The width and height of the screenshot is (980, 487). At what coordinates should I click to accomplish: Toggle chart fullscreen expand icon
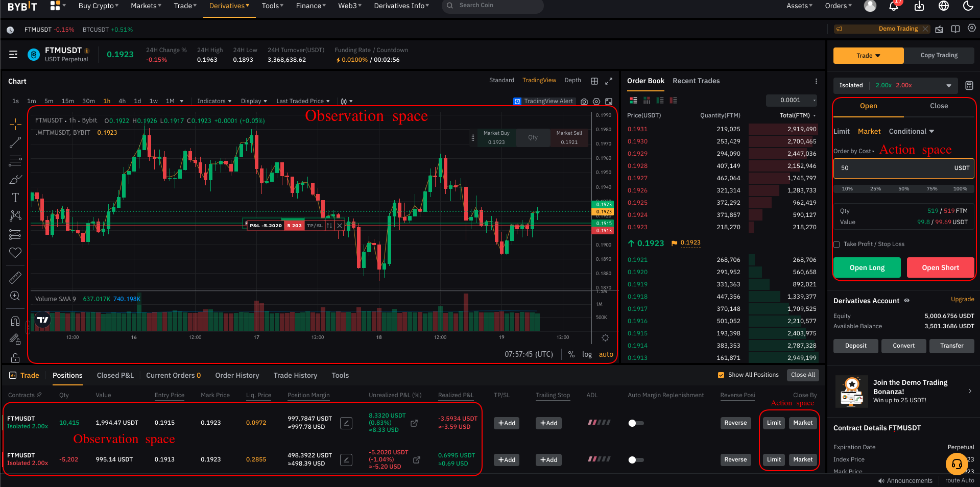[609, 81]
